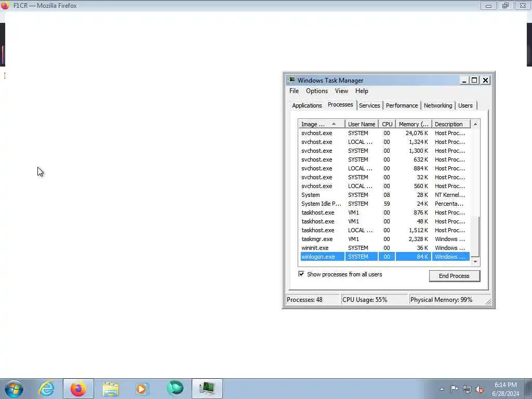Open the Options menu in Task Manager

[x=317, y=91]
